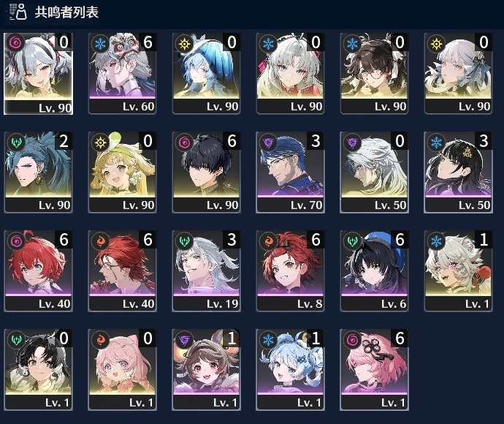Choose the black-haired male Havoc resonator Lv. 90

pos(206,172)
